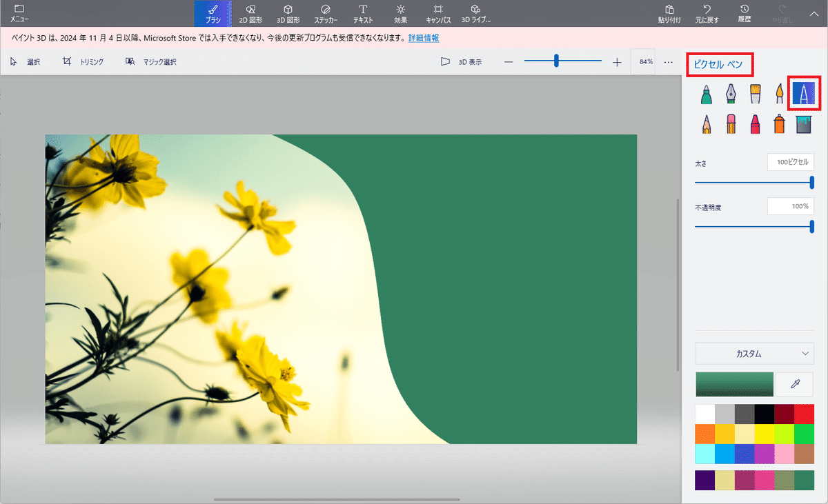Viewport: 828px width, 504px height.
Task: Open the three-dot more options menu
Action: [669, 62]
